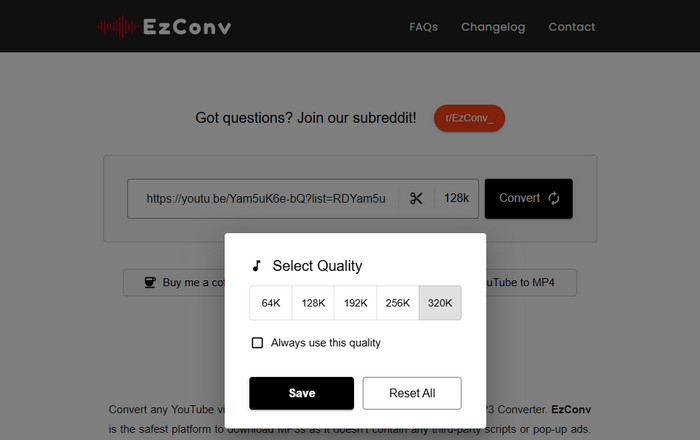Pick the 256K quality option

(x=398, y=303)
